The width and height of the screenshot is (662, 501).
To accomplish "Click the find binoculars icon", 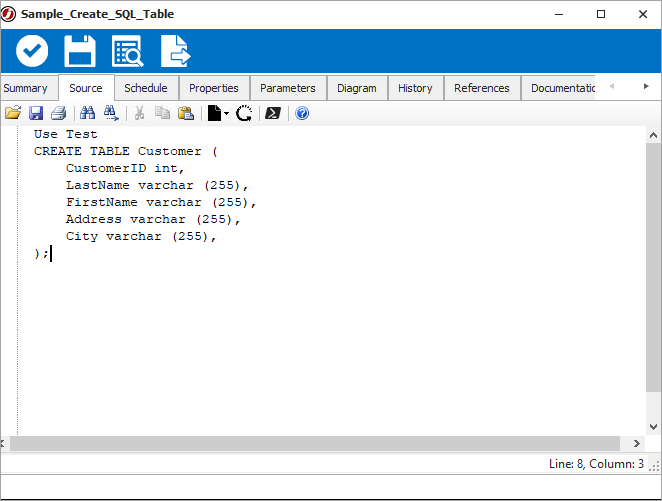I will [87, 113].
